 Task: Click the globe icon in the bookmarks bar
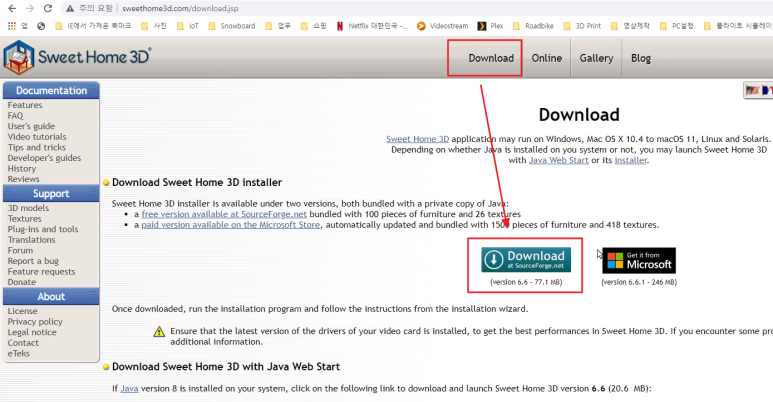point(41,26)
